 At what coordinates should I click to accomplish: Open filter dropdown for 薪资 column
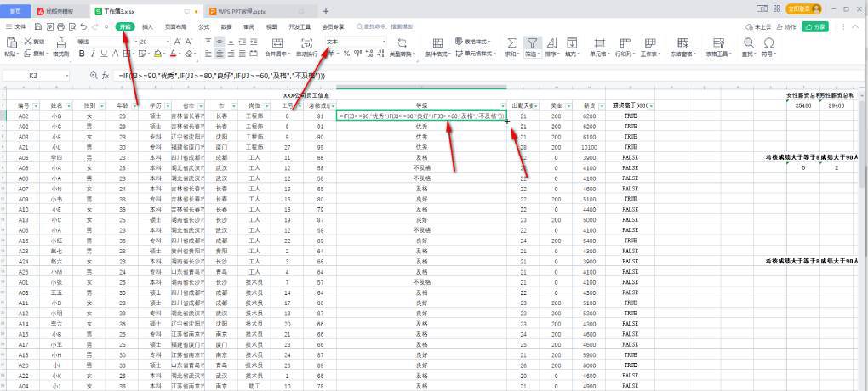point(601,105)
